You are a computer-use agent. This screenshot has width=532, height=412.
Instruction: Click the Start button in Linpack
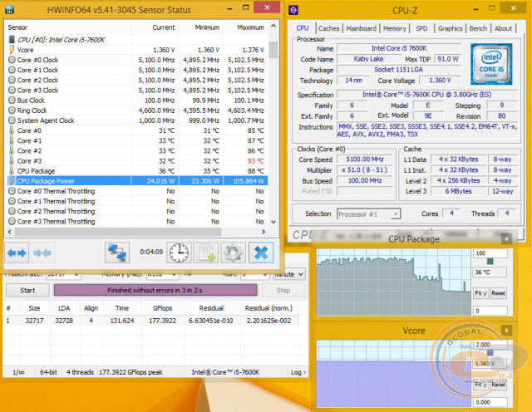27,290
